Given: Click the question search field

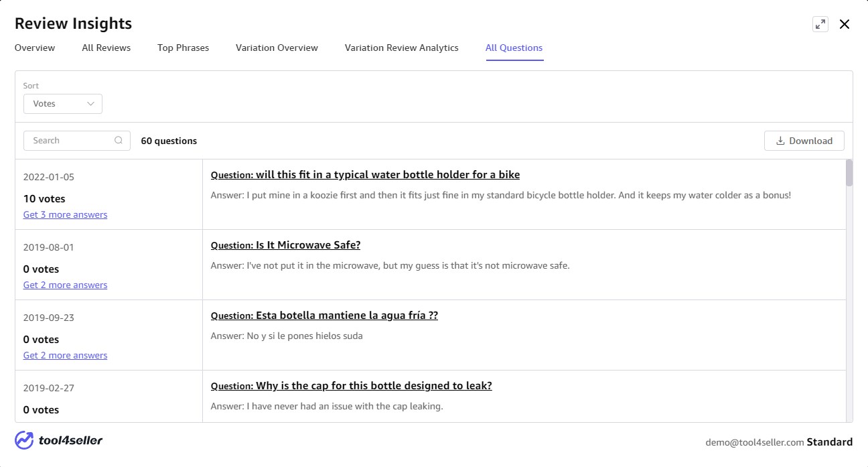Looking at the screenshot, I should click(x=77, y=141).
